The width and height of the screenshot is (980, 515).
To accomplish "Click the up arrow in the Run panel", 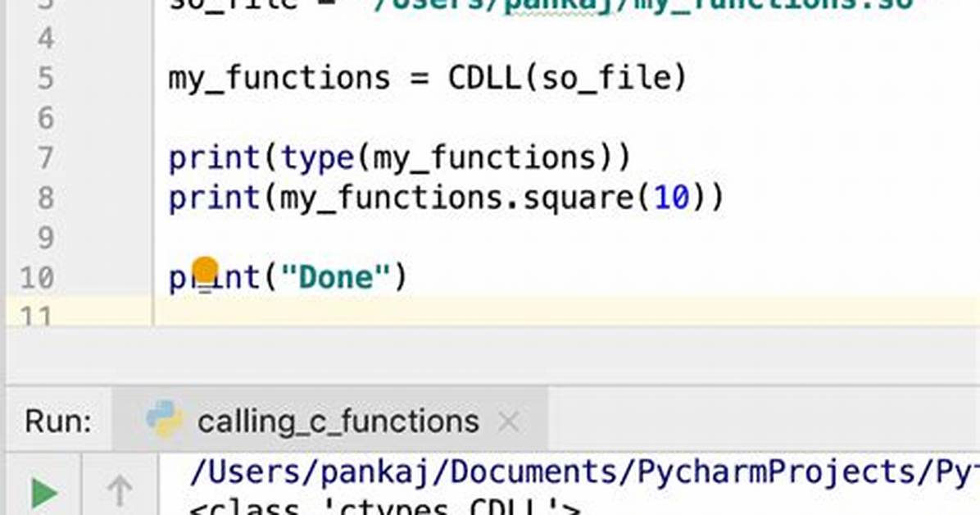I will pos(120,490).
